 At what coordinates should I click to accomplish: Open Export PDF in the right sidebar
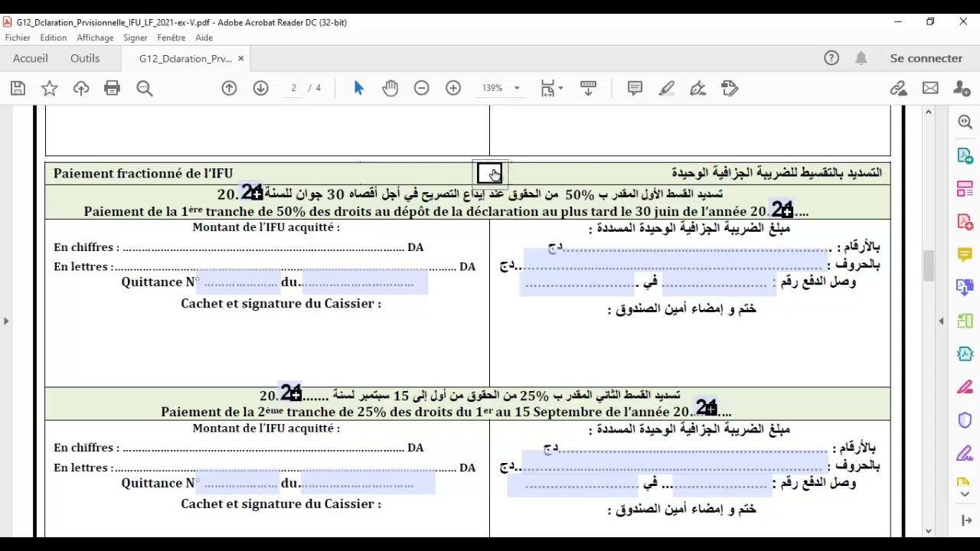pyautogui.click(x=965, y=155)
